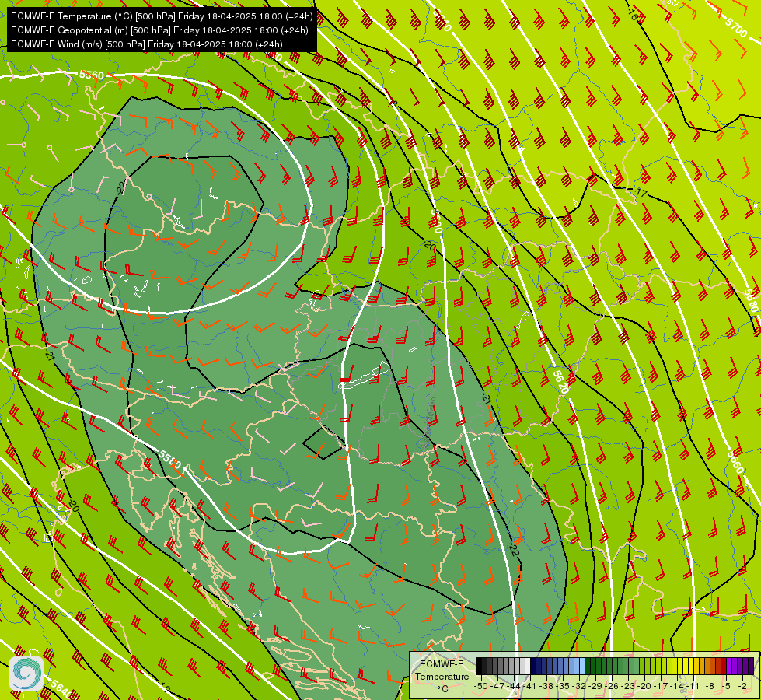Click the 5680 geopotential contour label
The height and width of the screenshot is (700, 761).
coord(751,301)
